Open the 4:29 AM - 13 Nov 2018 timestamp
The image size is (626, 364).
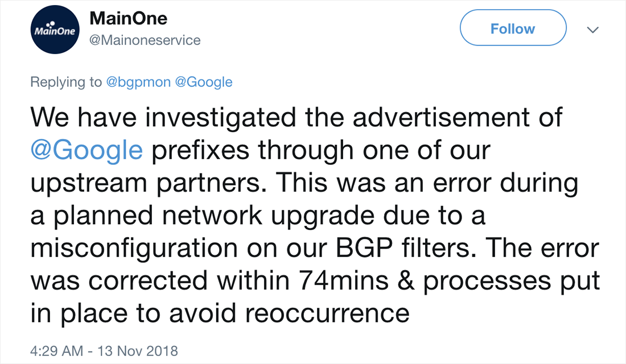pos(104,350)
